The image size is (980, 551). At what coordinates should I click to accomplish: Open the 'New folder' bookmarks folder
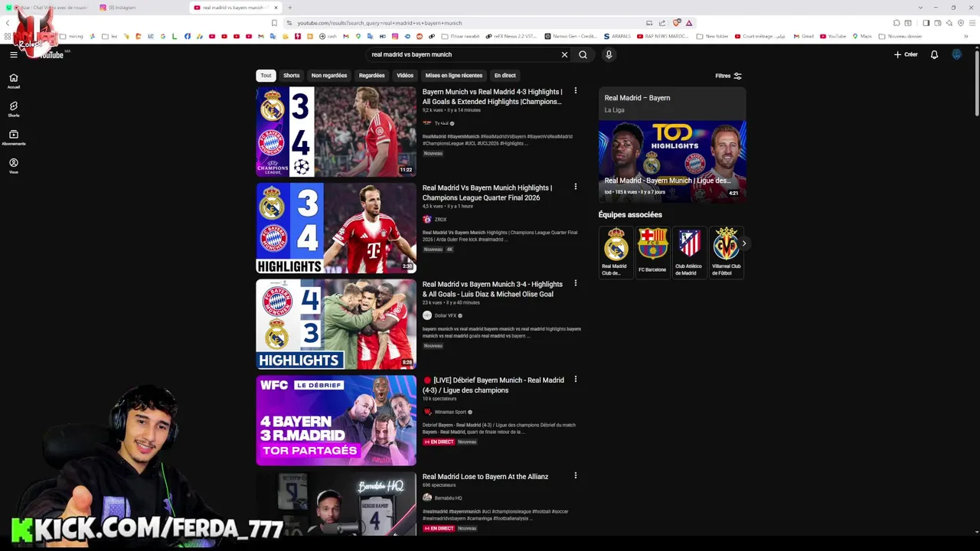coord(712,36)
